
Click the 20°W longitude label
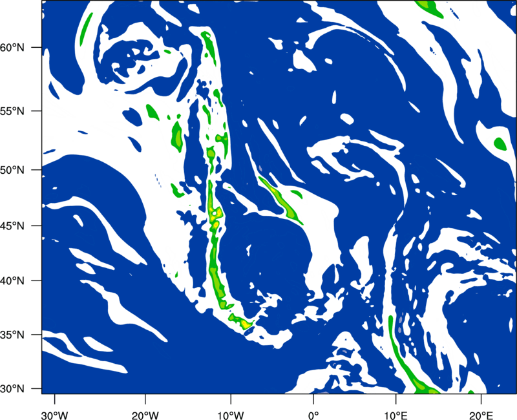click(x=145, y=415)
